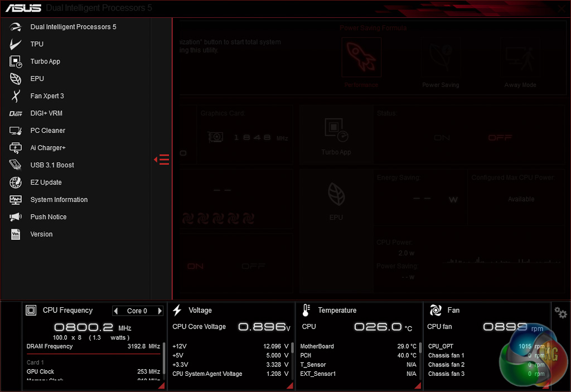The height and width of the screenshot is (392, 571).
Task: Select the Version document icon
Action: pos(15,234)
